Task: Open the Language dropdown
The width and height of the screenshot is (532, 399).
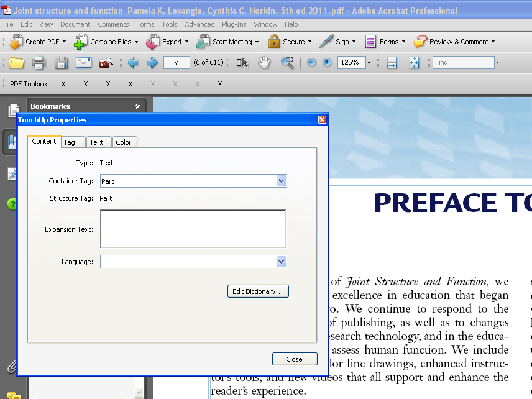Action: (282, 262)
